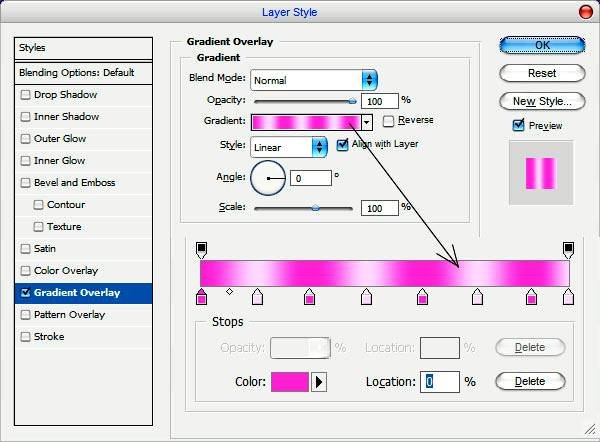Click the top-right opacity stop marker
This screenshot has width=600, height=442.
[568, 248]
